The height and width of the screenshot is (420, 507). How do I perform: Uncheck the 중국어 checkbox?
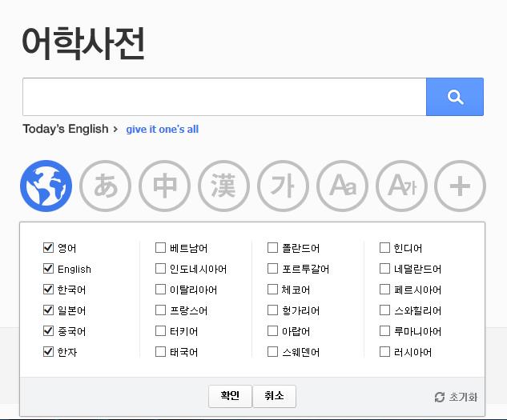click(x=48, y=331)
